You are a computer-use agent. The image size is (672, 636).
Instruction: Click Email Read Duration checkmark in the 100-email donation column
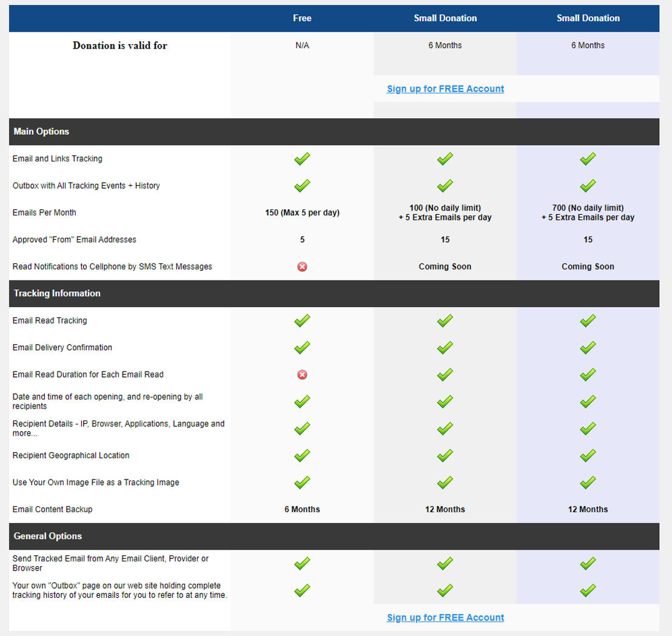point(445,375)
